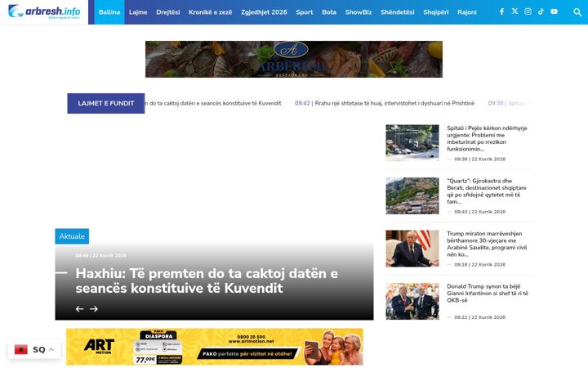Click timestamp 09:38 | 22 Korrik 2026
Image resolution: width=588 pixels, height=368 pixels.
coord(479,159)
